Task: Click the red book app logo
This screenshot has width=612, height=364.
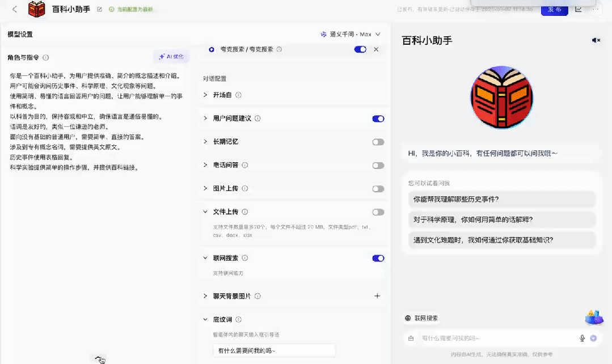Action: [37, 9]
